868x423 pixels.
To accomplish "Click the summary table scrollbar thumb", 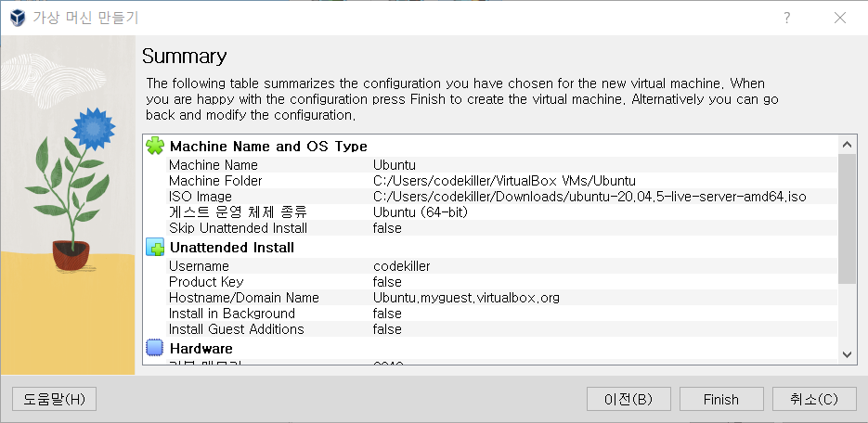I will 847,219.
